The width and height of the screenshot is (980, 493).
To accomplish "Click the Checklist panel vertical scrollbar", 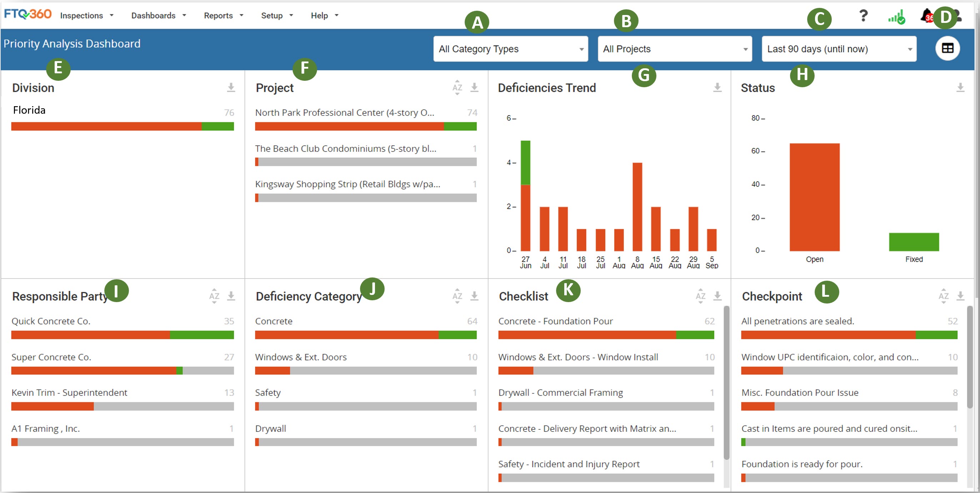I will 726,383.
